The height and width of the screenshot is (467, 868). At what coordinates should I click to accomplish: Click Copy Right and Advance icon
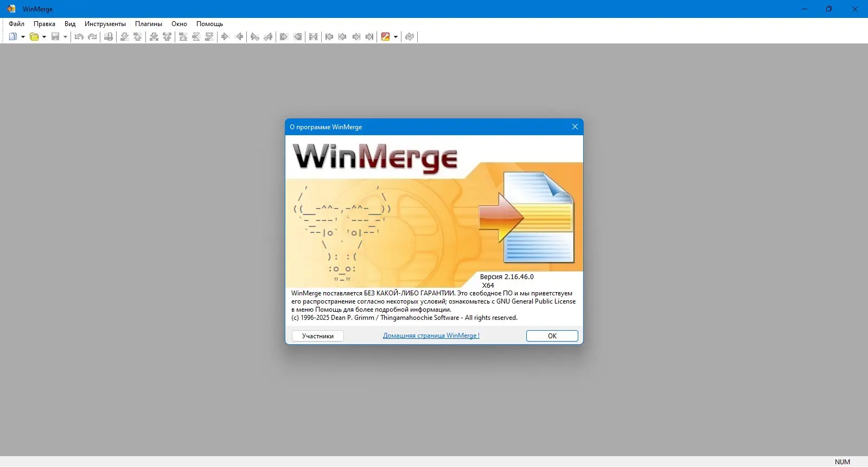(255, 37)
